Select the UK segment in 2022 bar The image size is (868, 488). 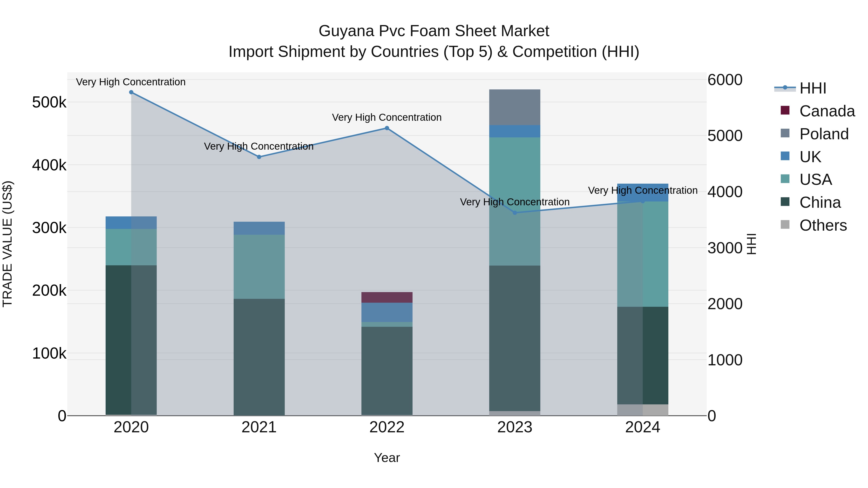coord(387,313)
